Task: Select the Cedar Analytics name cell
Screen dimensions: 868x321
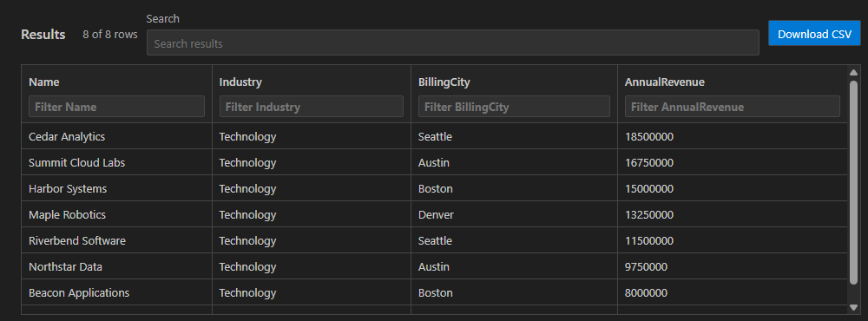Action: click(x=116, y=136)
